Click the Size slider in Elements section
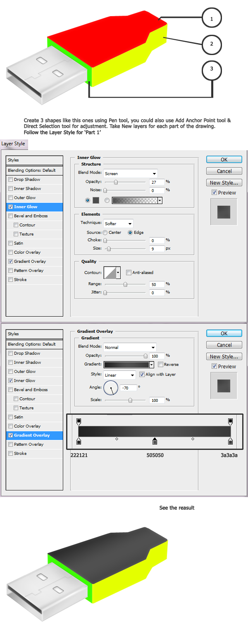 click(x=108, y=249)
